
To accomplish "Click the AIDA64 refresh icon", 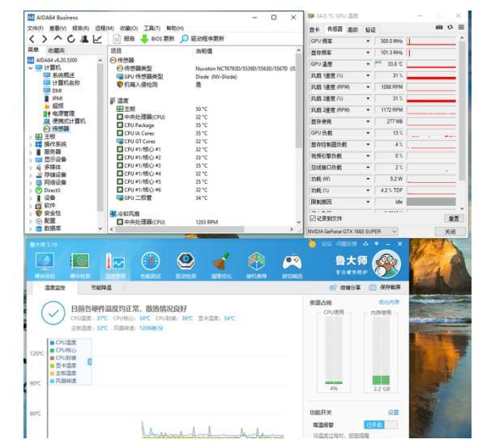I will pyautogui.click(x=71, y=39).
